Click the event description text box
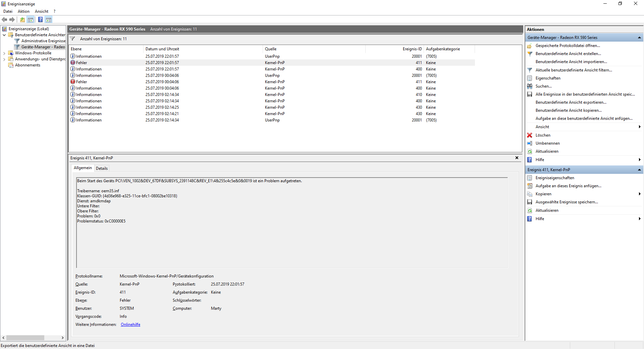 click(x=292, y=222)
